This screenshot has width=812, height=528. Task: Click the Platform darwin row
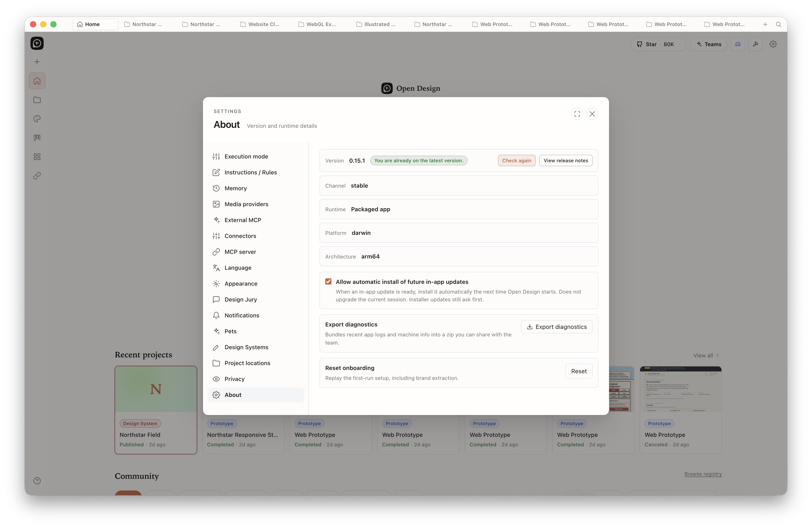pyautogui.click(x=459, y=233)
